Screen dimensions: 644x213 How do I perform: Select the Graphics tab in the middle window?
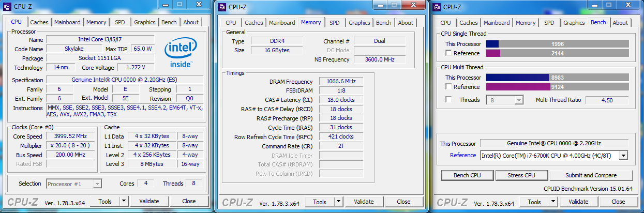[x=360, y=23]
